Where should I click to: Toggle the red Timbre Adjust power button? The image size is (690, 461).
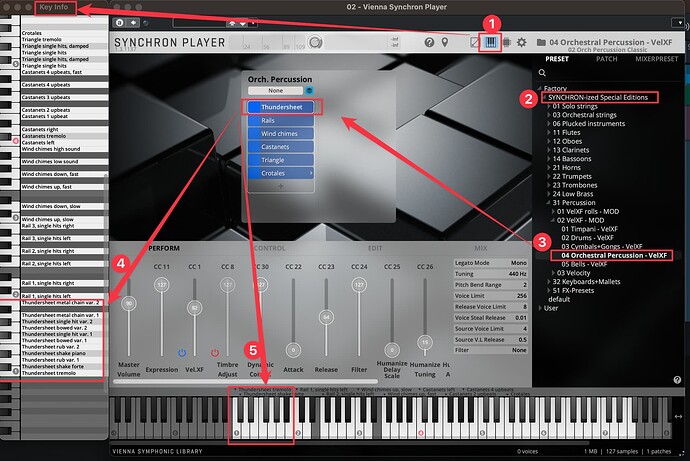point(215,353)
